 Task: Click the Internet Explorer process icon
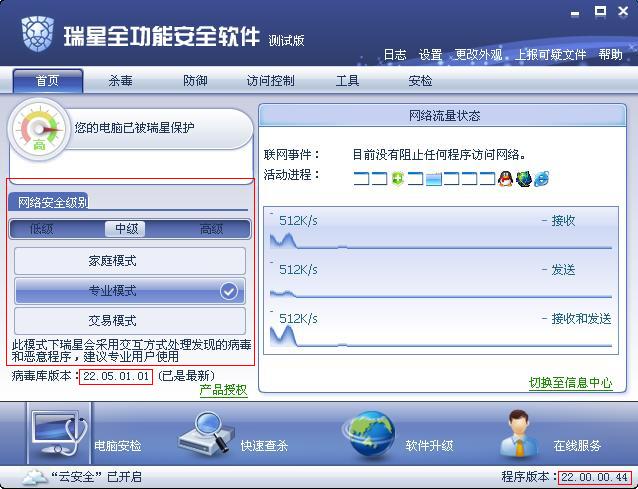[542, 179]
